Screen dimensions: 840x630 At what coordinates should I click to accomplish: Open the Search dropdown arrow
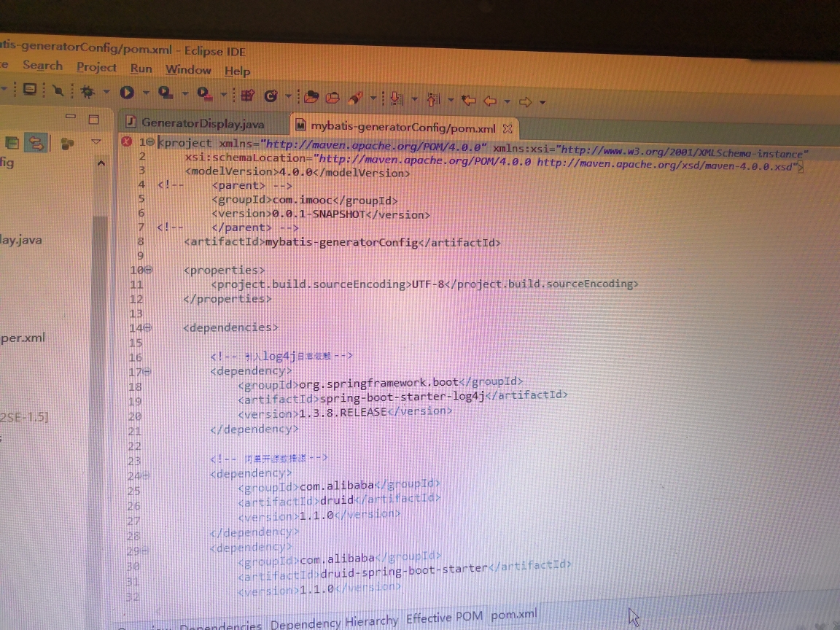373,98
